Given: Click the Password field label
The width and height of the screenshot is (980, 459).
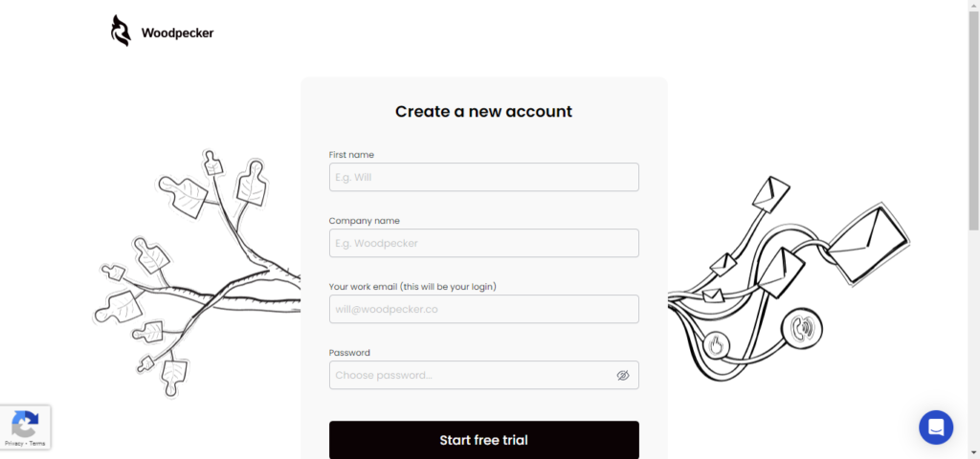Looking at the screenshot, I should click(349, 353).
